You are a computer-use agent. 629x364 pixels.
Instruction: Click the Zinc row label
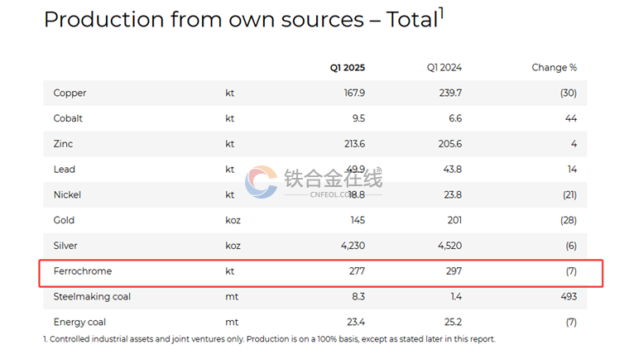pos(64,144)
